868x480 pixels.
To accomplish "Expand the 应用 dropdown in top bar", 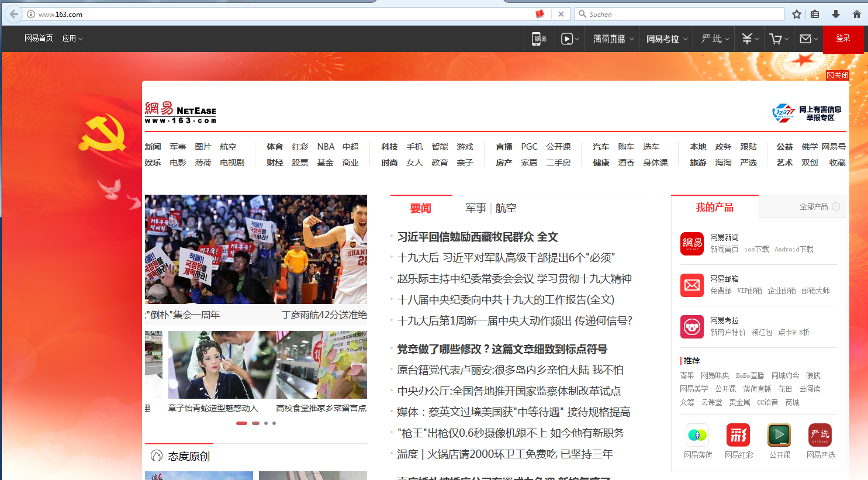I will pyautogui.click(x=72, y=39).
